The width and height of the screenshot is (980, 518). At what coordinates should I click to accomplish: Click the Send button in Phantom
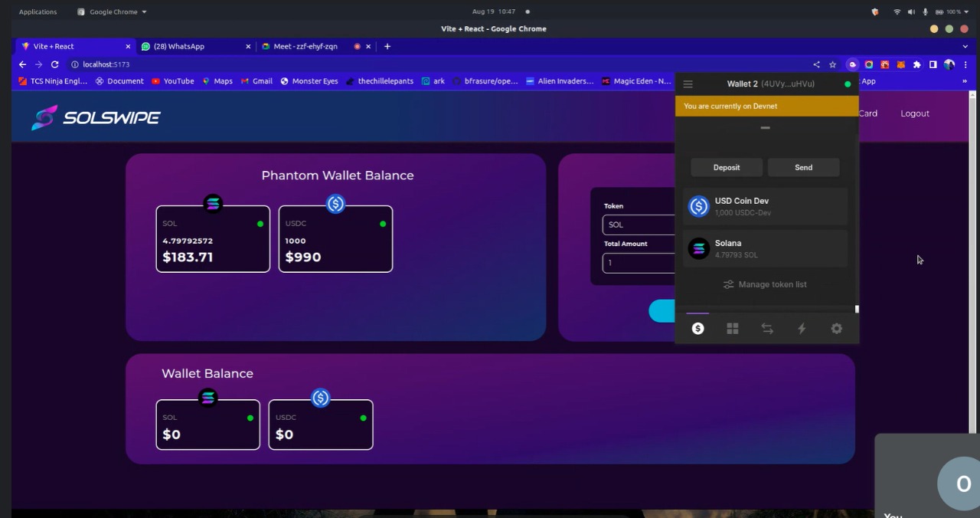pos(803,168)
